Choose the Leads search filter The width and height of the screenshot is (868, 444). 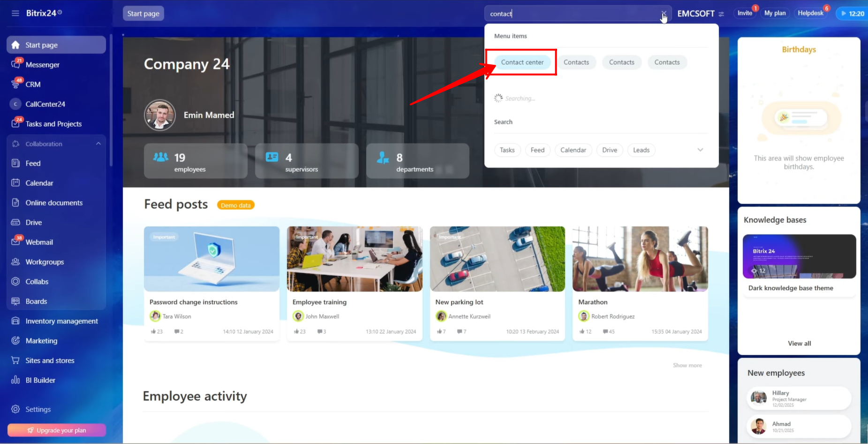click(641, 150)
